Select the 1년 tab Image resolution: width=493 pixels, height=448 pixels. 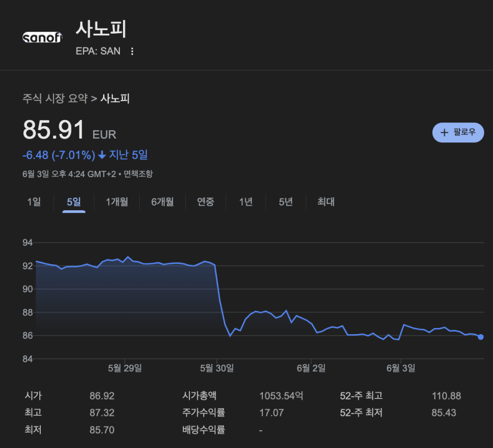click(x=246, y=202)
